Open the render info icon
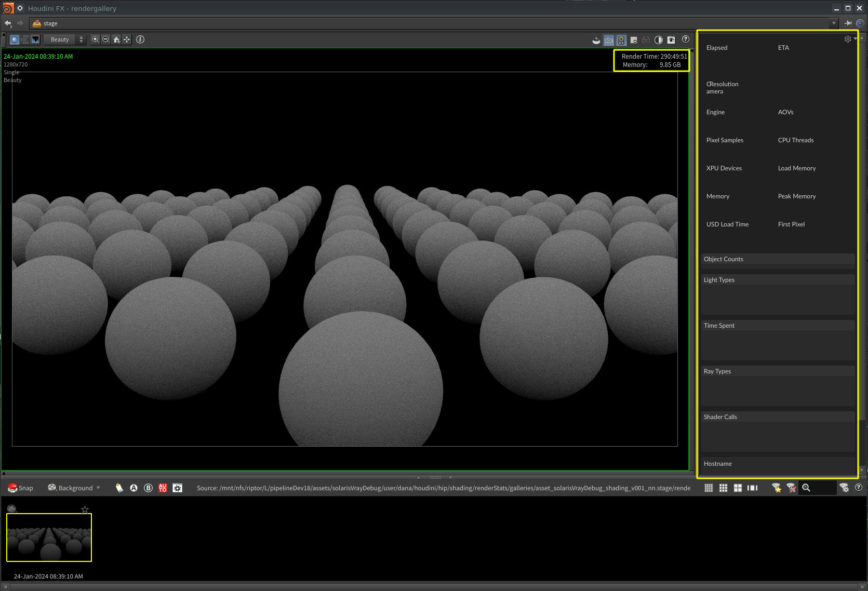This screenshot has width=868, height=591. click(x=140, y=39)
